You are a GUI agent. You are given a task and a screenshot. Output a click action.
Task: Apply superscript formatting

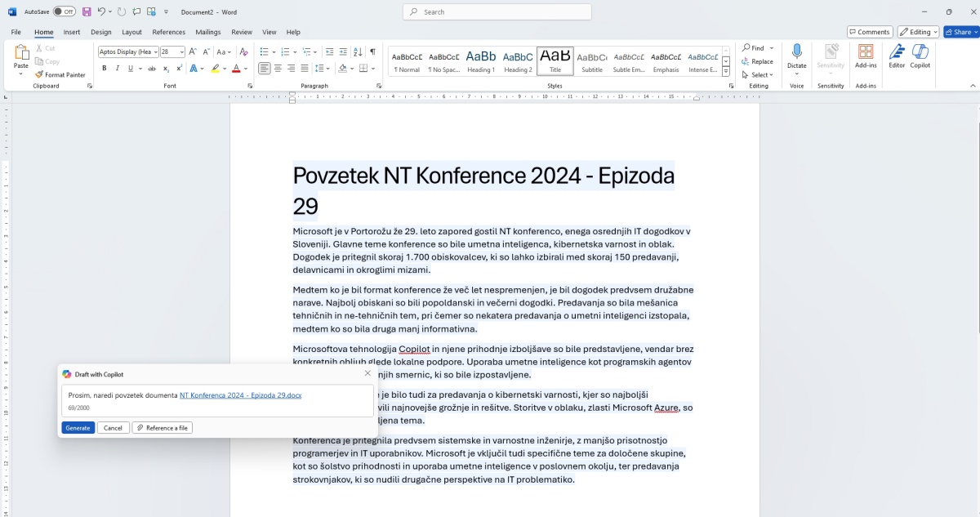tap(179, 69)
